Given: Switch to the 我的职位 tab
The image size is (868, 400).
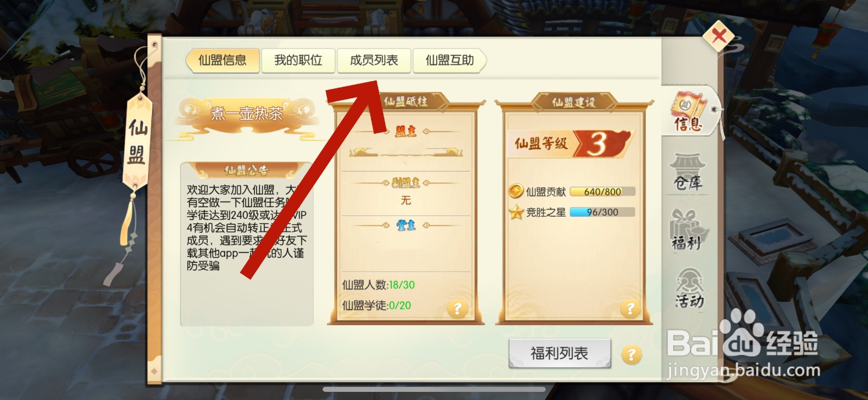Looking at the screenshot, I should click(x=298, y=60).
